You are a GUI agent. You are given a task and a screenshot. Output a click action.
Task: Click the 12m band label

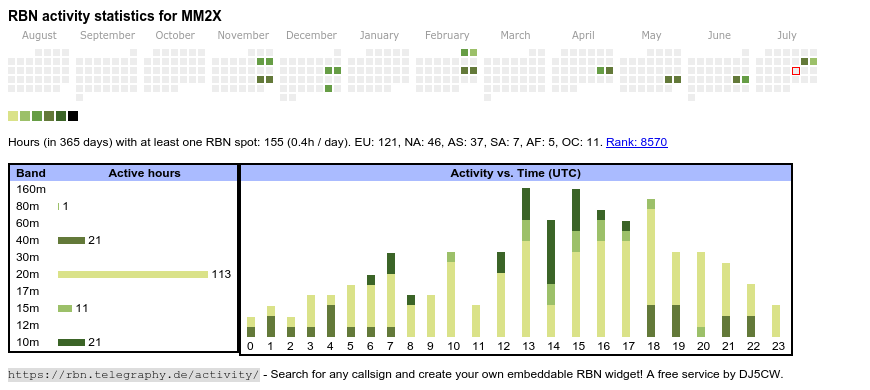pos(28,325)
